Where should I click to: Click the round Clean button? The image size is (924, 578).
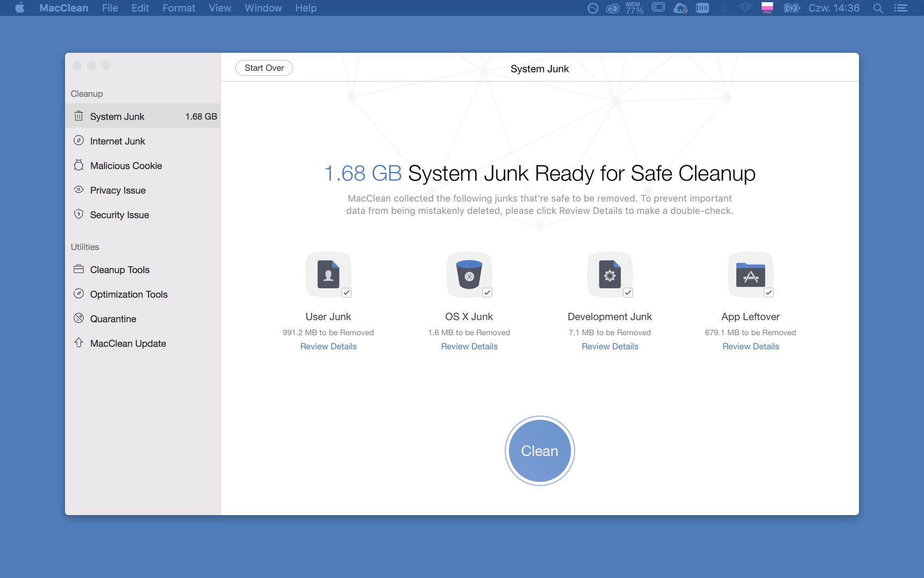tap(540, 451)
